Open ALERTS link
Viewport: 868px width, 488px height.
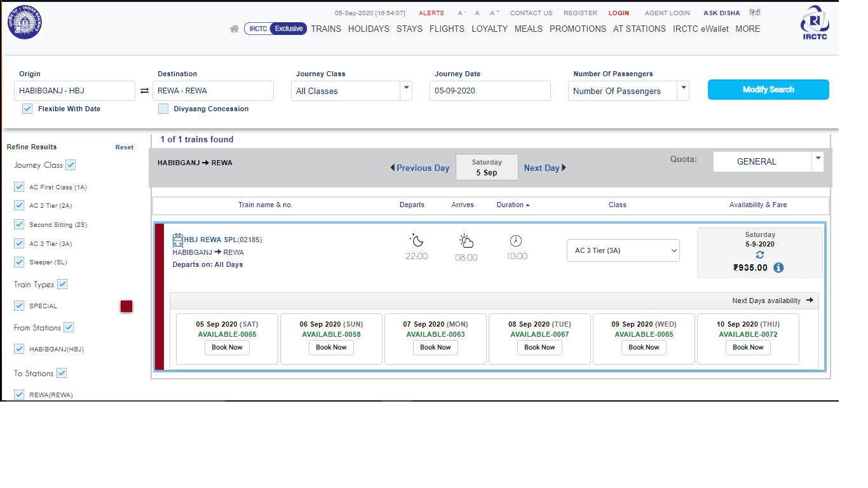431,13
